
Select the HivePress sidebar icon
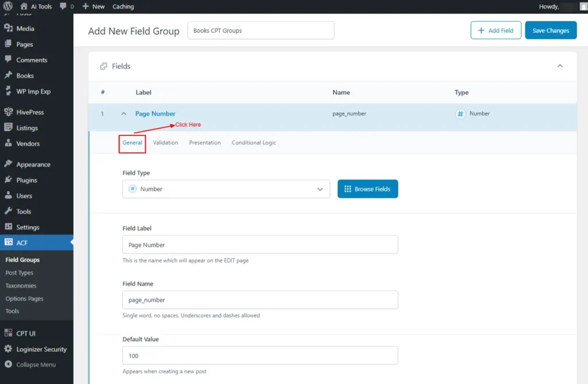8,112
